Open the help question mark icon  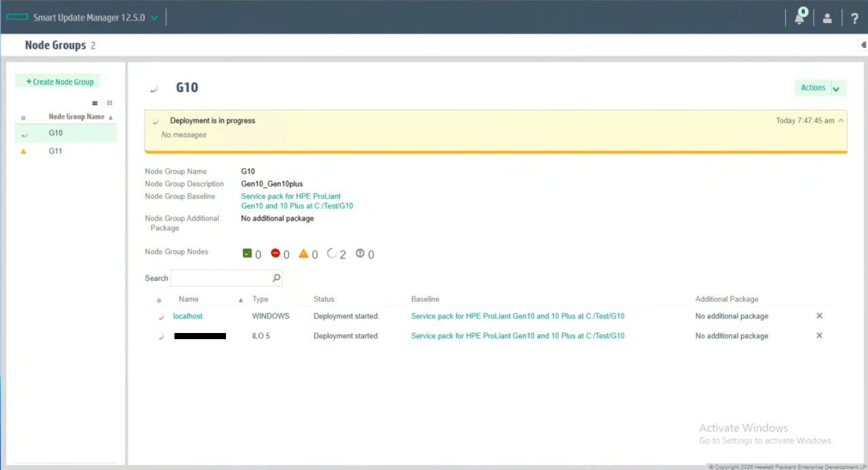click(854, 18)
